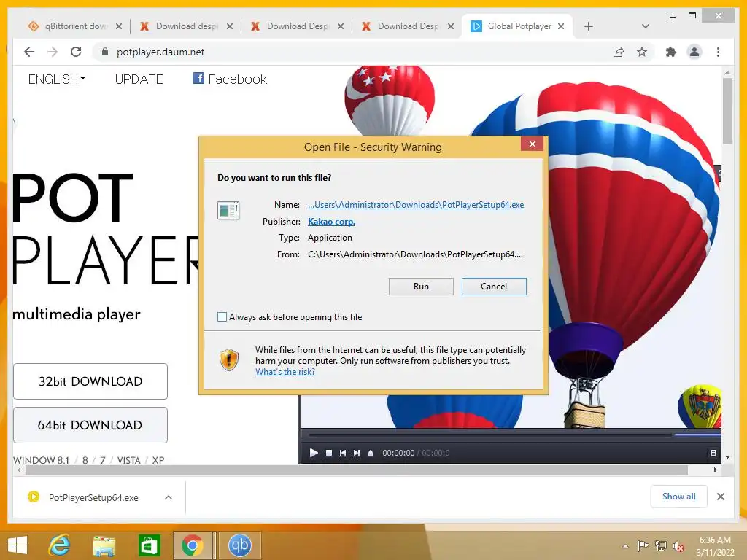Open Internet Explorer from taskbar
This screenshot has height=560, width=747.
tap(59, 545)
